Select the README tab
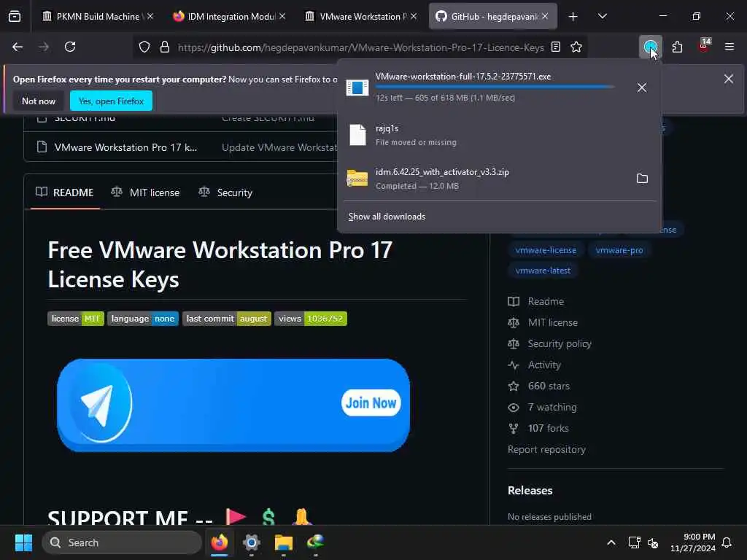Image resolution: width=747 pixels, height=560 pixels. 65,192
